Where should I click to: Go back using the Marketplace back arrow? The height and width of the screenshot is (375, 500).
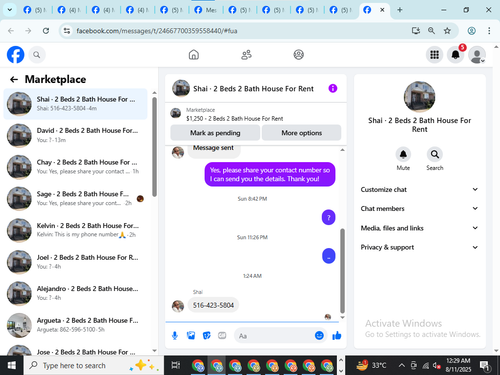(14, 79)
